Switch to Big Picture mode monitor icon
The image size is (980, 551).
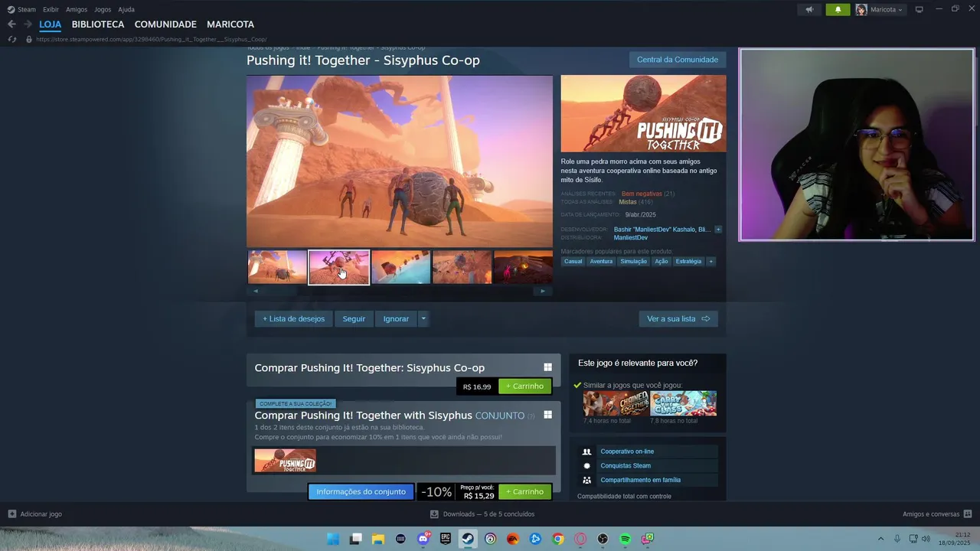tap(920, 9)
